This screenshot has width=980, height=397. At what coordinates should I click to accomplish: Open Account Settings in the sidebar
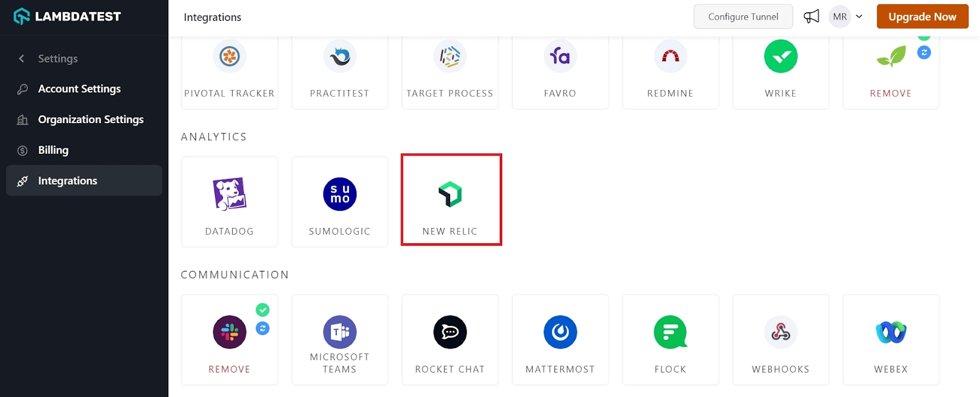coord(79,89)
